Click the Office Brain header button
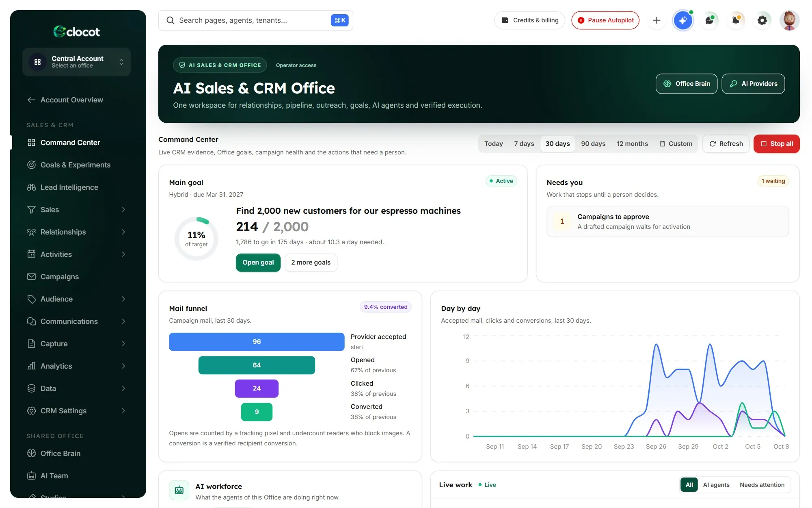Image resolution: width=812 pixels, height=508 pixels. (x=687, y=84)
